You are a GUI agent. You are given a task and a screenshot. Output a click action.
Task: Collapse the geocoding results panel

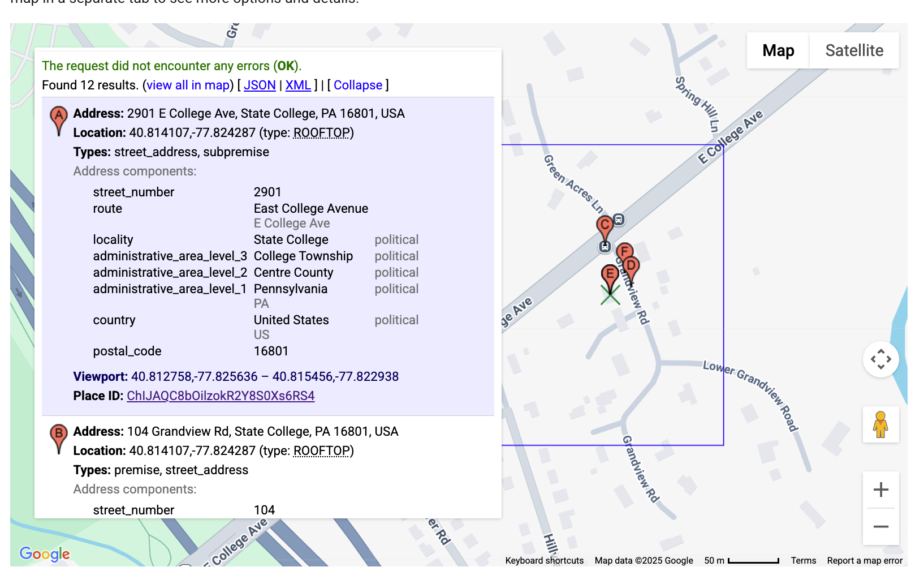(358, 85)
